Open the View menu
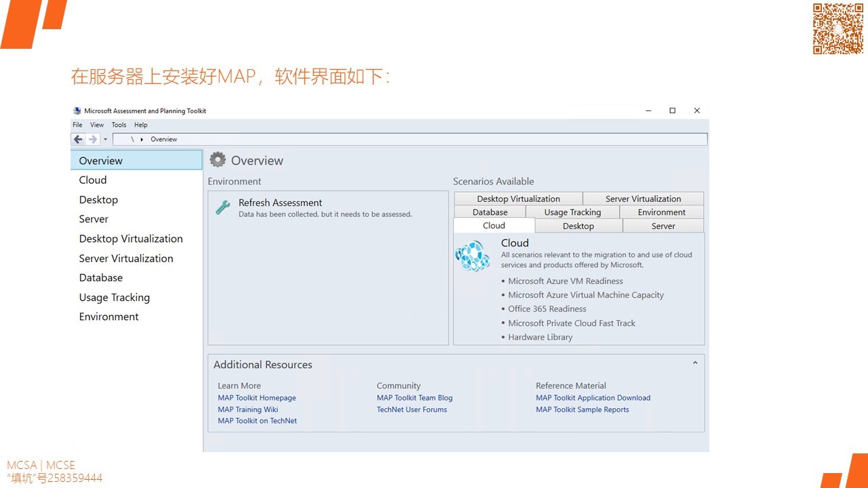Screen dimensions: 868x488 [97, 125]
